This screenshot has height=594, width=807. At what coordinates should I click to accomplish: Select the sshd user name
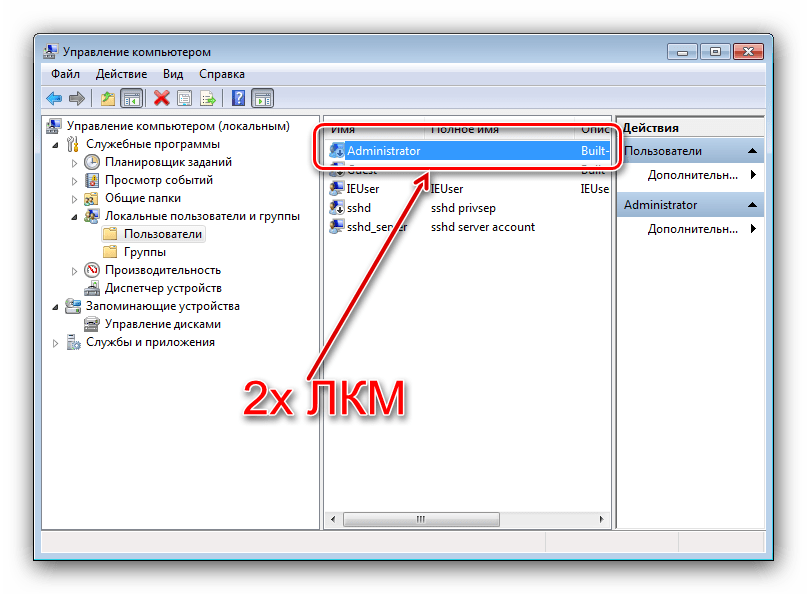pos(359,207)
